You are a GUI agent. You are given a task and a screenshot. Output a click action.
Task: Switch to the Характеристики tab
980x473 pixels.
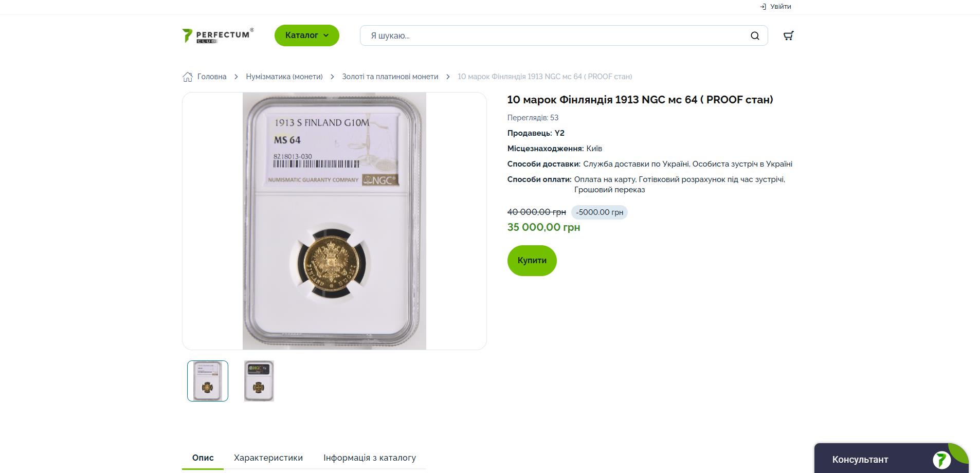pos(268,458)
